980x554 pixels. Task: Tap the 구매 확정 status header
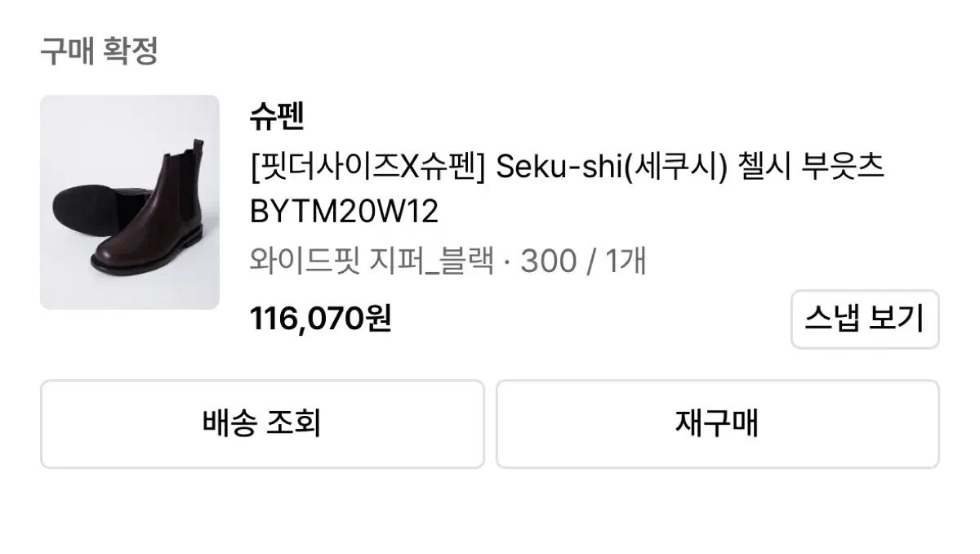click(x=99, y=51)
